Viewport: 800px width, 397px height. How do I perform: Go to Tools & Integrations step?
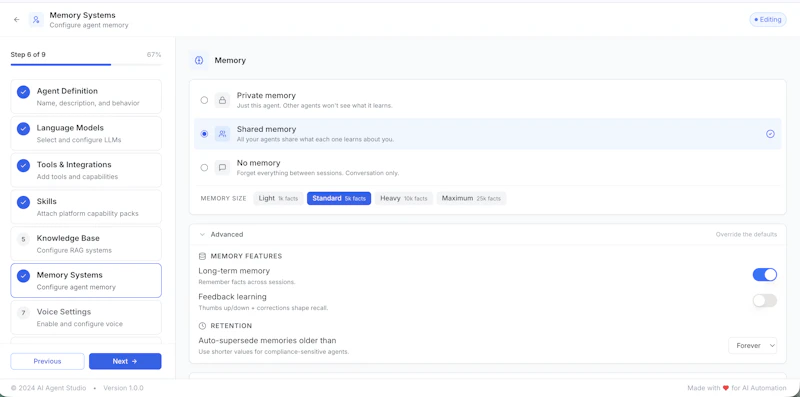pyautogui.click(x=86, y=170)
